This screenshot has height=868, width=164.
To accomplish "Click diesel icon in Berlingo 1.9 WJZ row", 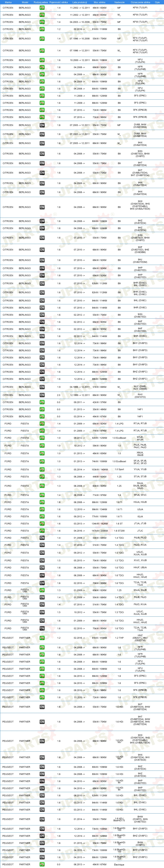I will point(42,387).
